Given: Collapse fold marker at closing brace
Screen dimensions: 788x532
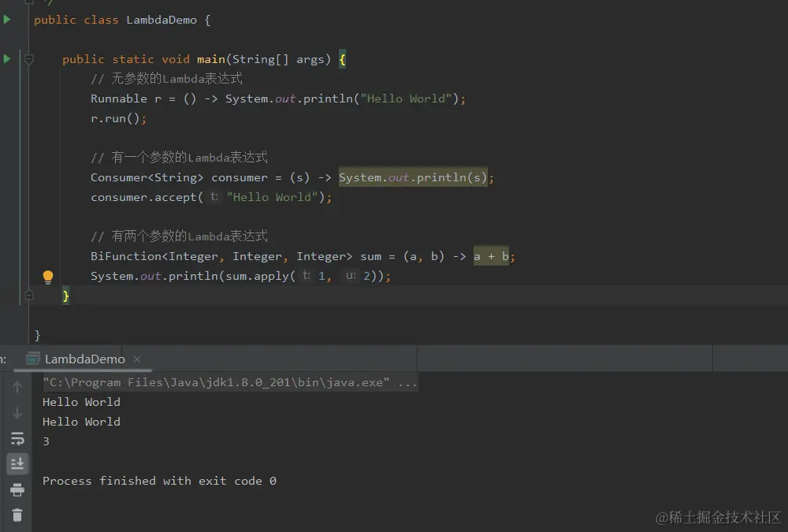Looking at the screenshot, I should (x=28, y=295).
